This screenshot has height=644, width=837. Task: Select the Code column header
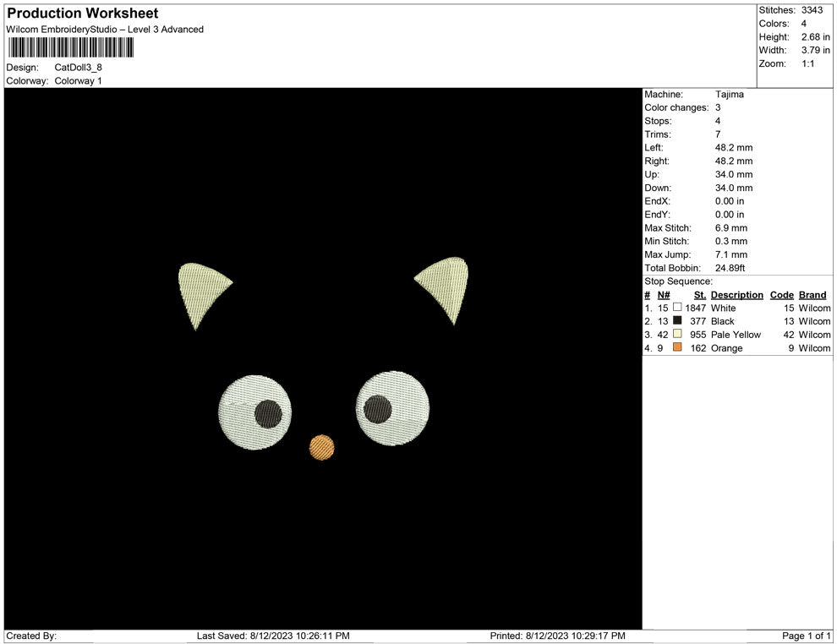[781, 295]
